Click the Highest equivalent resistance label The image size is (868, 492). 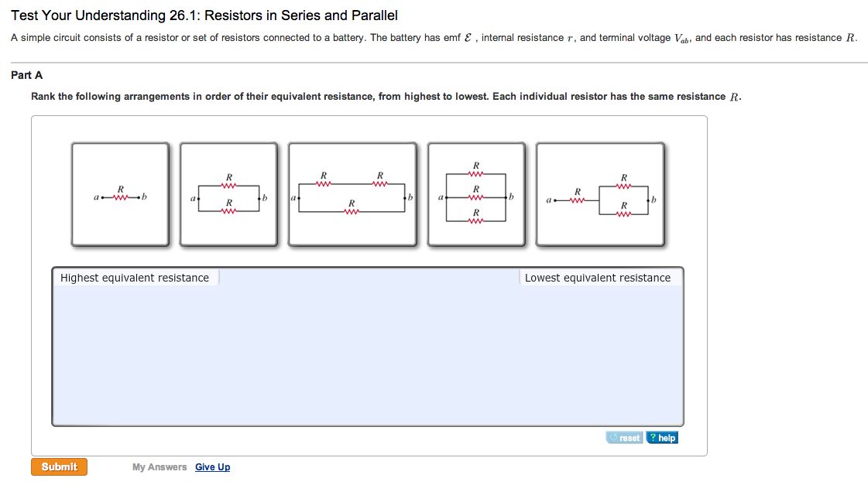click(135, 278)
